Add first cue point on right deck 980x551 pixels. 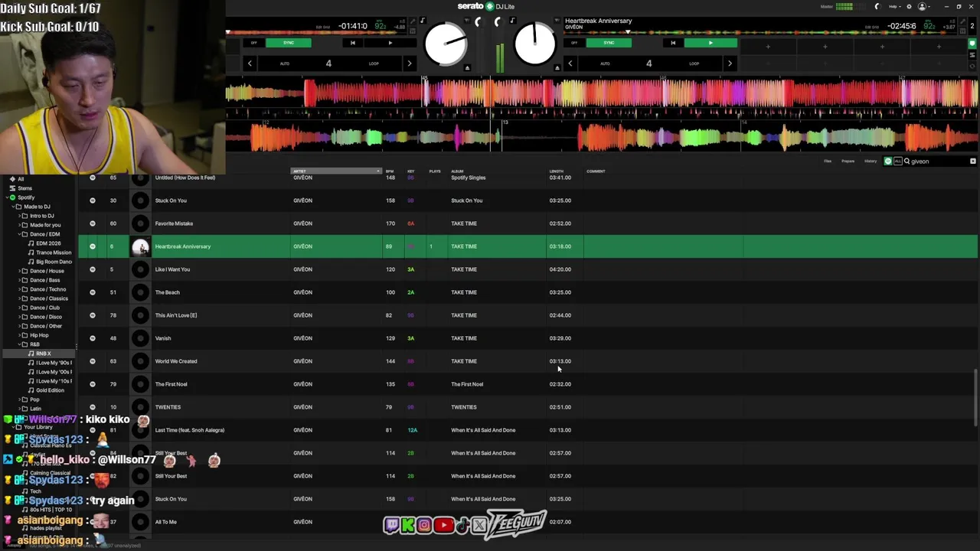[768, 47]
